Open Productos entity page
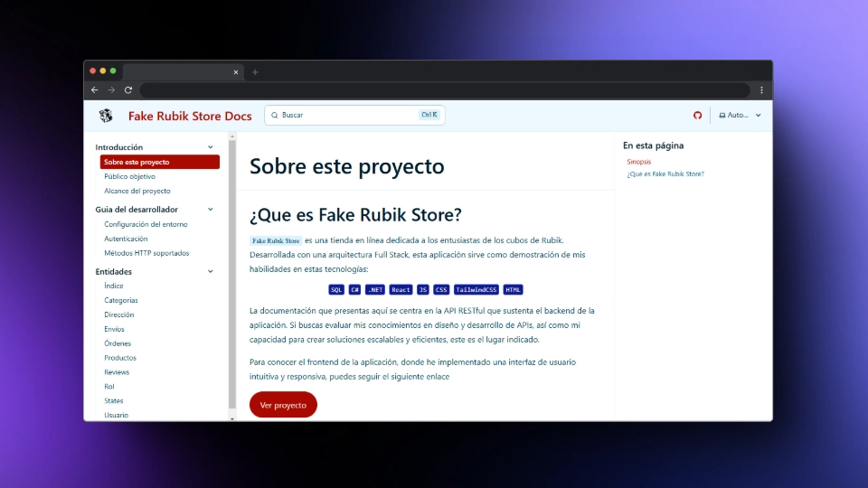The width and height of the screenshot is (868, 488). click(x=120, y=358)
